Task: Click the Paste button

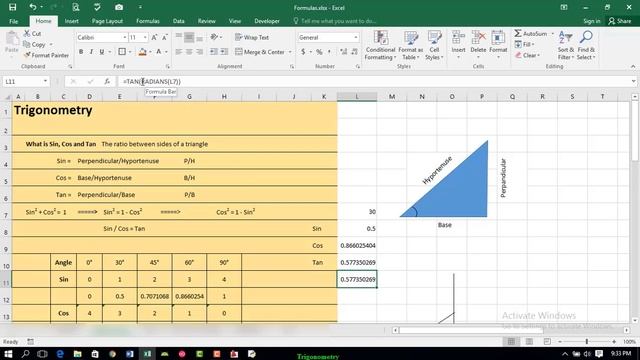Action: click(12, 43)
